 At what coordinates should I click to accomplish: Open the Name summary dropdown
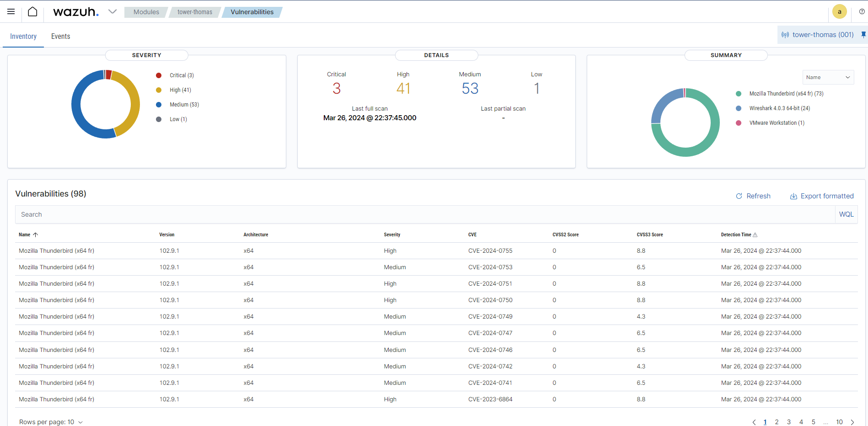click(x=828, y=77)
